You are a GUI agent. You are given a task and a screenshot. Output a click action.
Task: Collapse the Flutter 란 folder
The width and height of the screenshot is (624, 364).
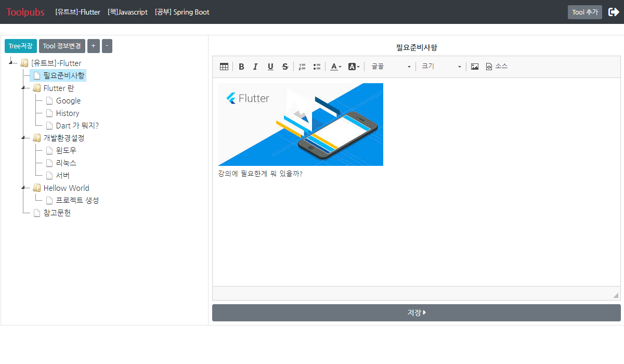click(x=23, y=88)
